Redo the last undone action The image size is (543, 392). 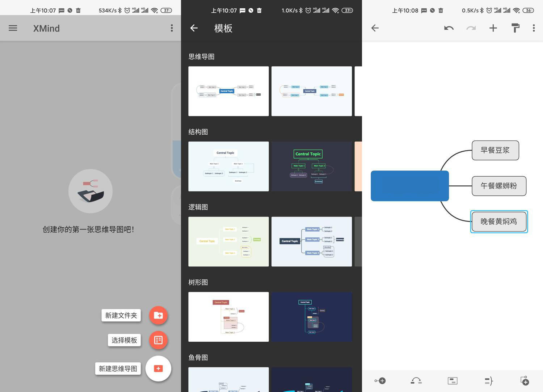471,28
